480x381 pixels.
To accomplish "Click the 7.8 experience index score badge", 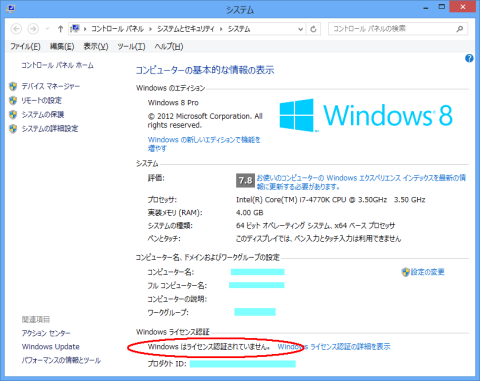I will pos(245,181).
